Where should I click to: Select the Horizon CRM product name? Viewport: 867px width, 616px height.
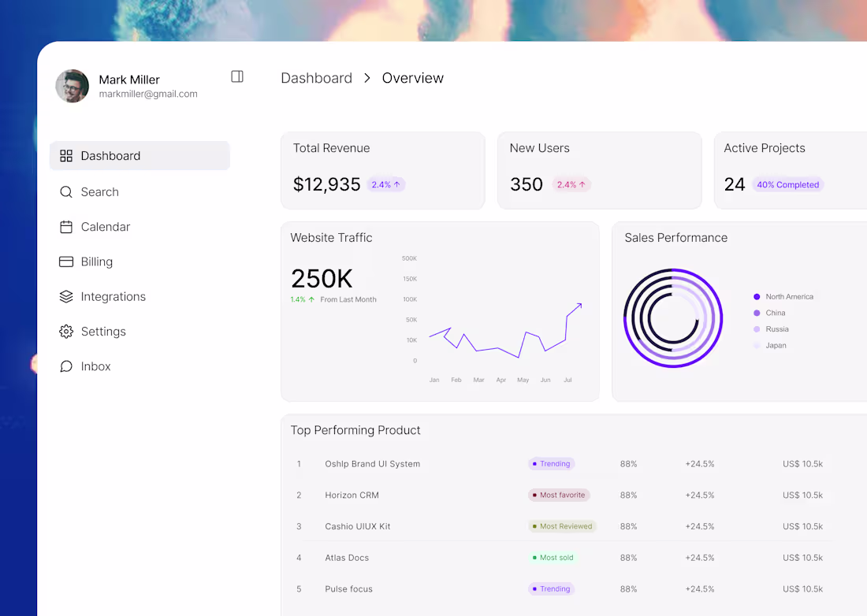pos(352,495)
